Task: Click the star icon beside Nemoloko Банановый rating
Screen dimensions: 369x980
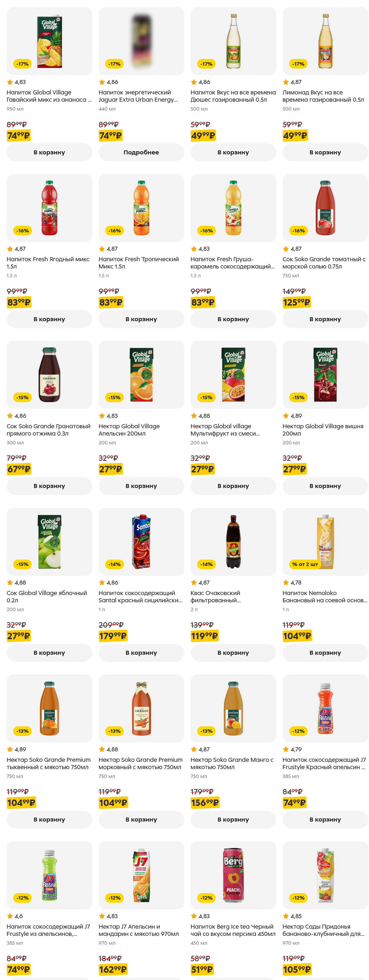Action: pos(286,582)
